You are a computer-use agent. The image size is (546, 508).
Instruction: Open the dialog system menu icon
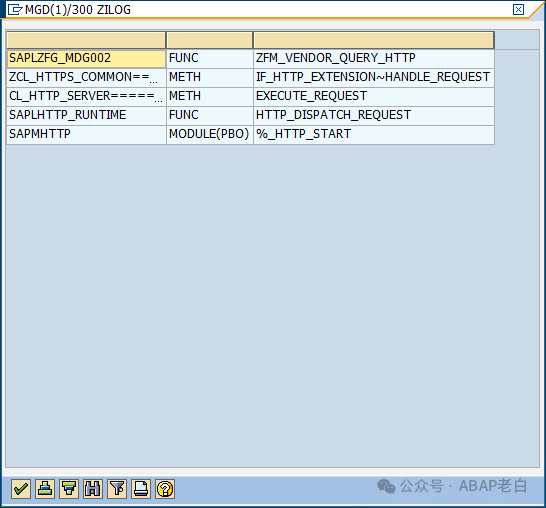tap(15, 9)
